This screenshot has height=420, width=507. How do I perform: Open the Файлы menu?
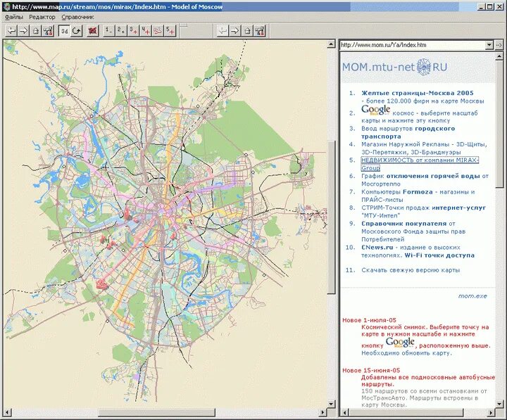pos(13,17)
